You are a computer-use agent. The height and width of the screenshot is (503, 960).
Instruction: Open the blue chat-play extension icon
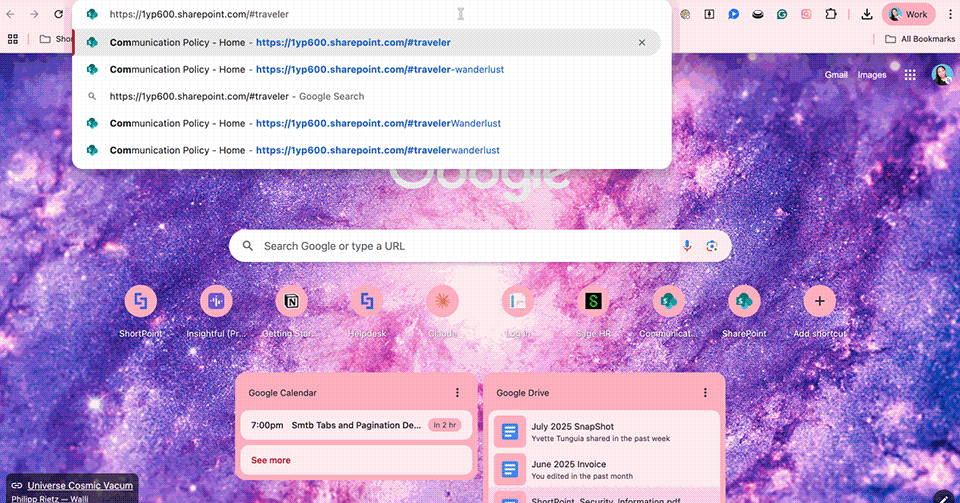[x=733, y=14]
